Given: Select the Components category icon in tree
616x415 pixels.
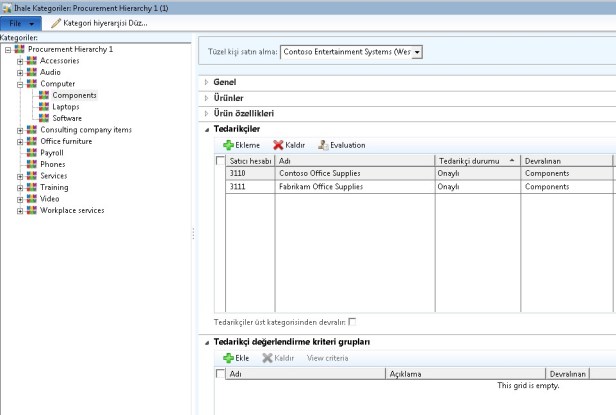Looking at the screenshot, I should (44, 95).
